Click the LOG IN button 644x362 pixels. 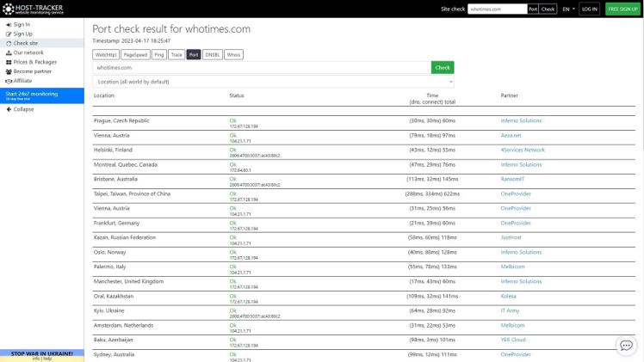tap(589, 9)
